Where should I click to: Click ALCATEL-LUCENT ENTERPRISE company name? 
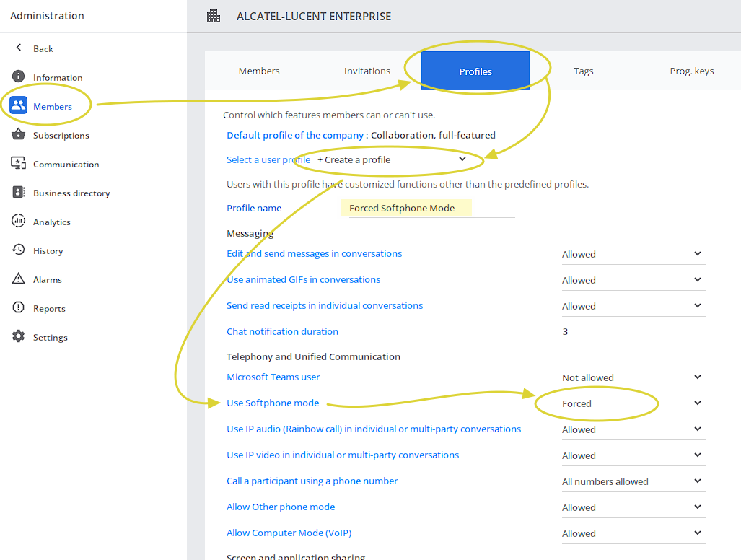[314, 17]
